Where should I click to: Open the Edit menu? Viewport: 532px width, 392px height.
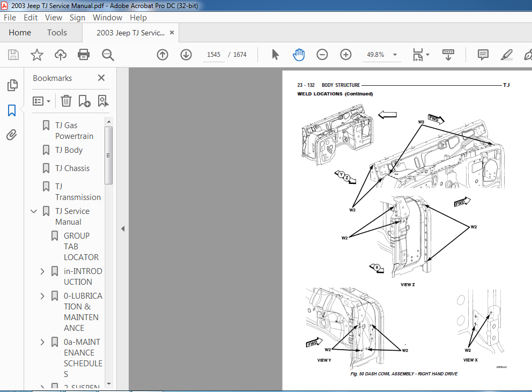point(31,17)
